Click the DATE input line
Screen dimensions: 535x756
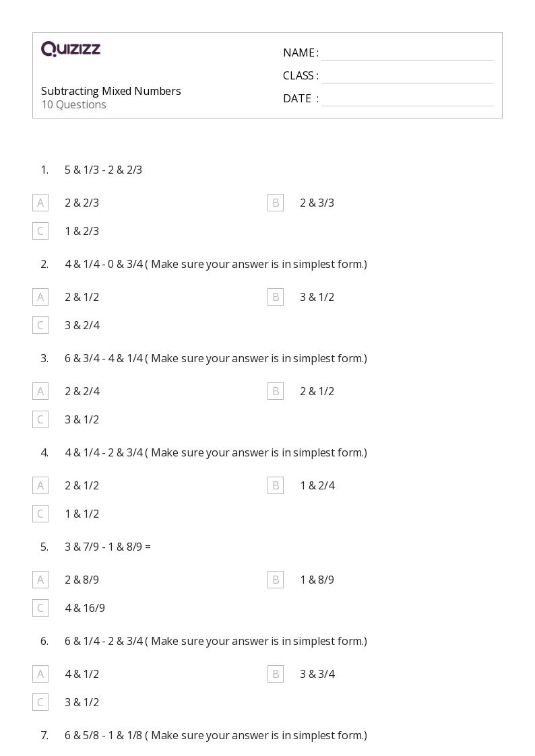pyautogui.click(x=408, y=100)
